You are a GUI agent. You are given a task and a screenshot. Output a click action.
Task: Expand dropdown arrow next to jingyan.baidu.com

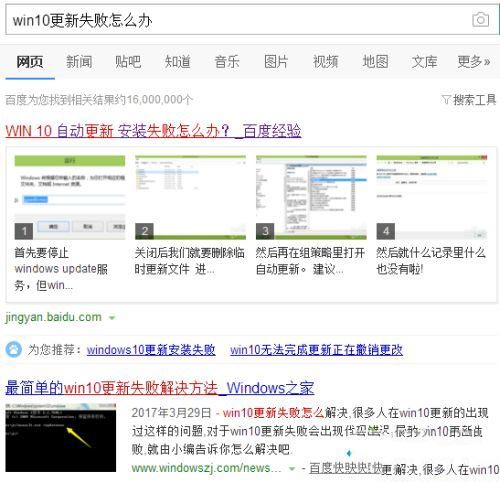pos(112,318)
